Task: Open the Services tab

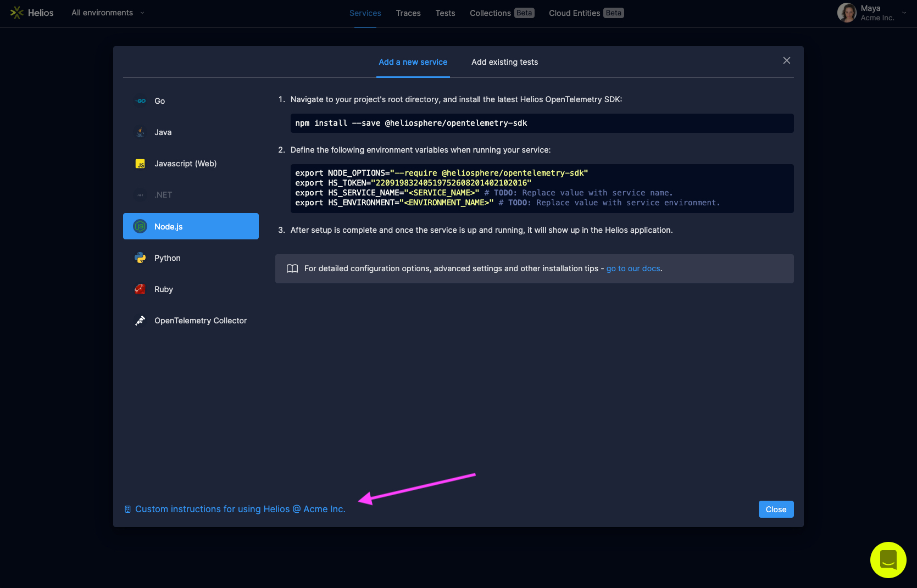Action: coord(365,13)
